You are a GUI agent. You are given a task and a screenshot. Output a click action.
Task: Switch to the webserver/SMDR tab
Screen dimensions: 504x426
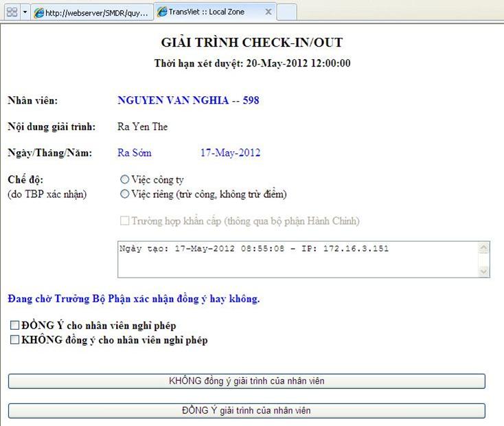pyautogui.click(x=92, y=13)
